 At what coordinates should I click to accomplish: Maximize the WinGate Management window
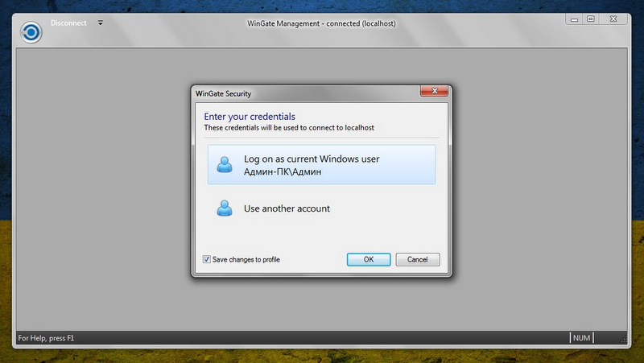[x=591, y=19]
